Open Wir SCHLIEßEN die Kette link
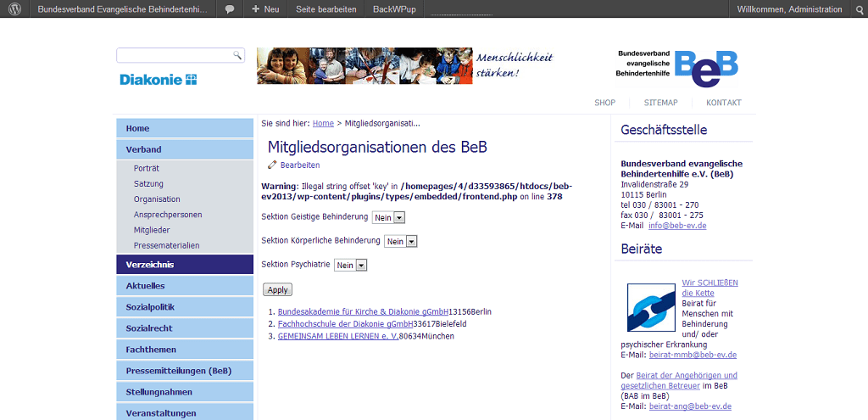The image size is (868, 420). pyautogui.click(x=709, y=288)
